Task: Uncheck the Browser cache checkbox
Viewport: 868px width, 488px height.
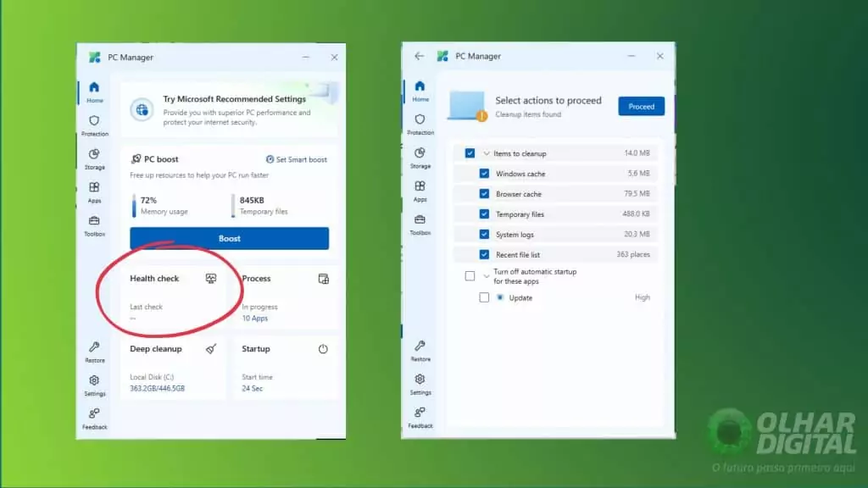Action: click(484, 194)
